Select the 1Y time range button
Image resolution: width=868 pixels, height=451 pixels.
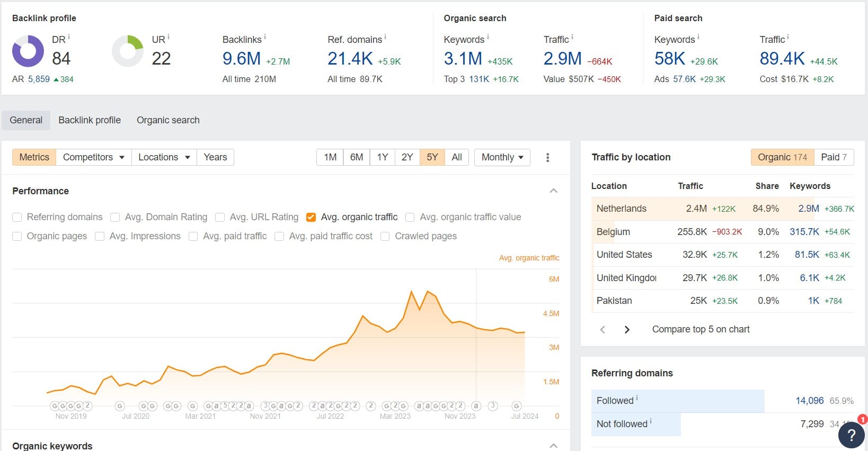pyautogui.click(x=383, y=157)
